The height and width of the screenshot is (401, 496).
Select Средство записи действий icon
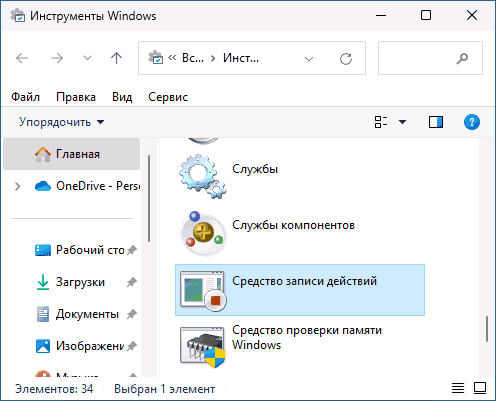pyautogui.click(x=203, y=291)
